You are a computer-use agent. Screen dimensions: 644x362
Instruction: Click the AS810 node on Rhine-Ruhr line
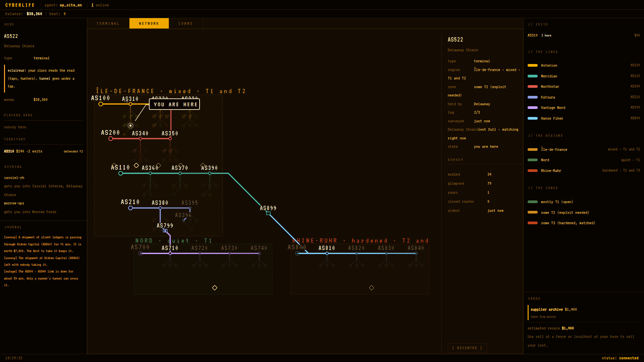(x=327, y=253)
